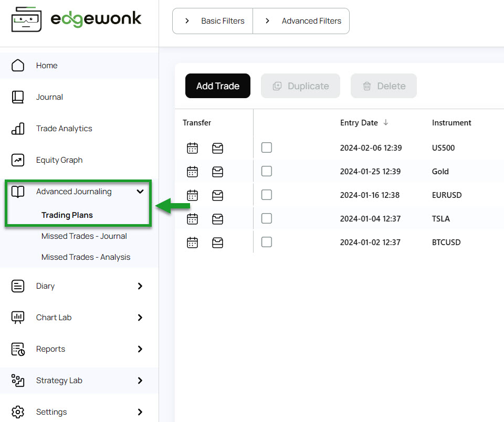Open Missed Trades - Analysis page
Image resolution: width=504 pixels, height=422 pixels.
(x=86, y=257)
